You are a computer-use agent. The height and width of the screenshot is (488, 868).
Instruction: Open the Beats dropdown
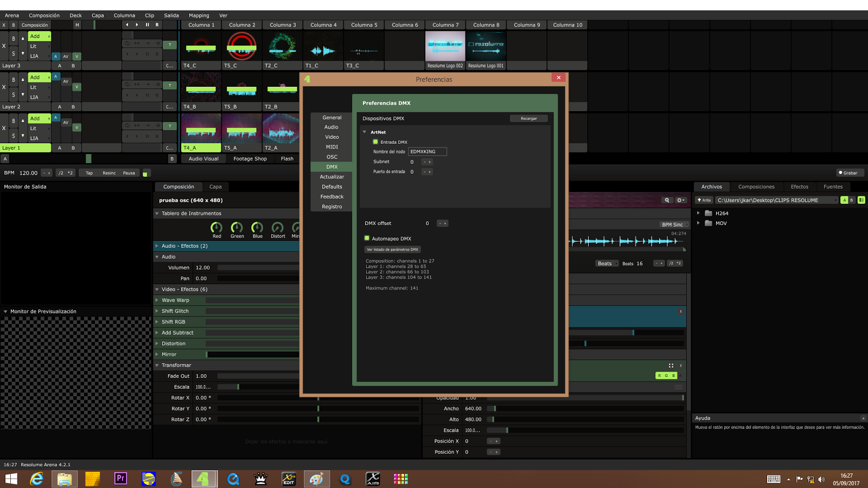[x=607, y=264]
